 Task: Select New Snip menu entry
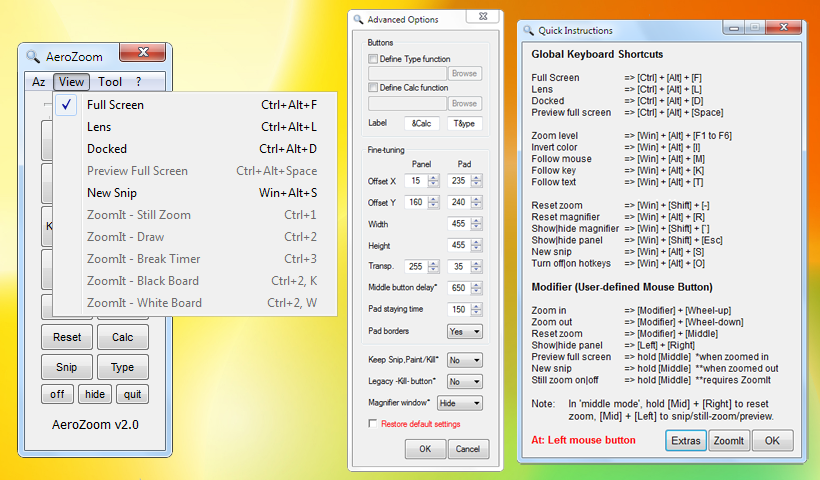tap(196, 192)
